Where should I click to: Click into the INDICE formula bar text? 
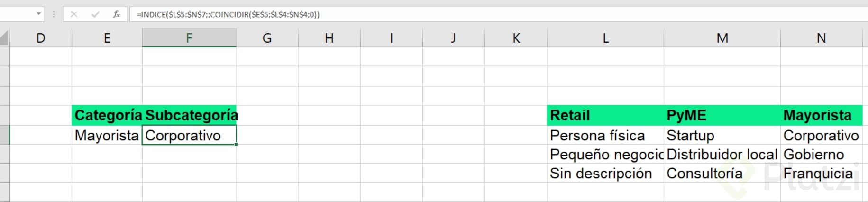pyautogui.click(x=228, y=15)
